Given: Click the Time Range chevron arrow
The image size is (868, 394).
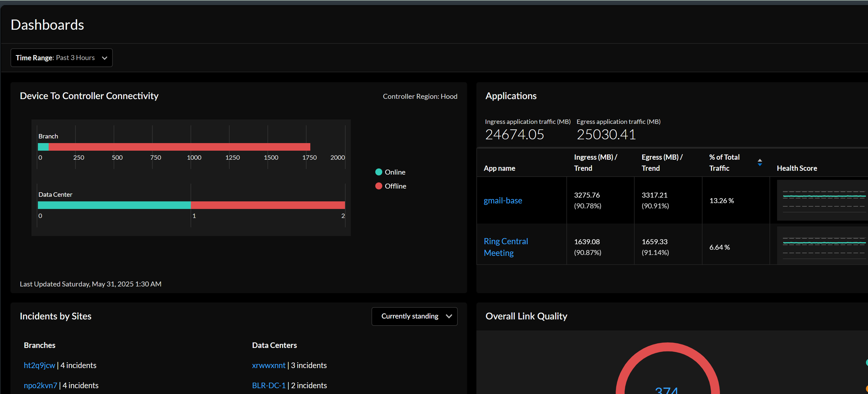Looking at the screenshot, I should [104, 58].
